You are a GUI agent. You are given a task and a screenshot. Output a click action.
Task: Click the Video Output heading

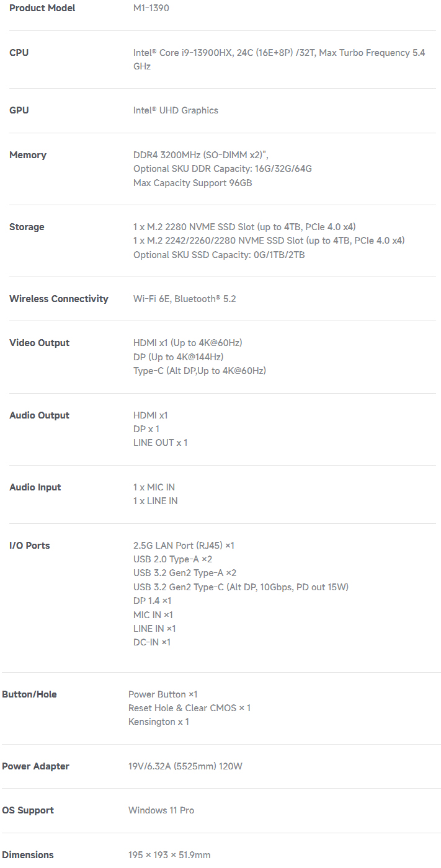click(x=40, y=343)
